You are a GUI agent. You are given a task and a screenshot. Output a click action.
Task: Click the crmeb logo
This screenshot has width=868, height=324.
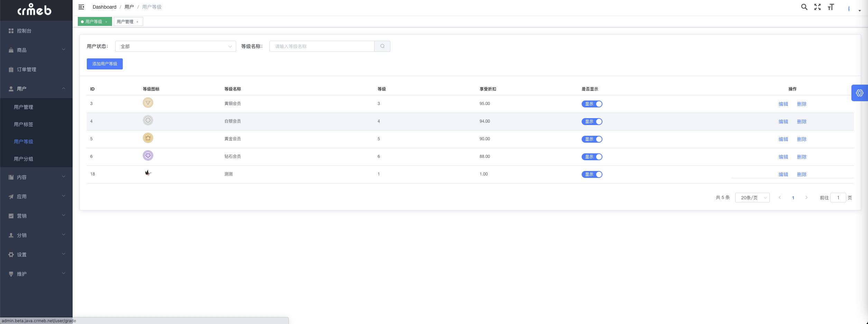tap(34, 10)
